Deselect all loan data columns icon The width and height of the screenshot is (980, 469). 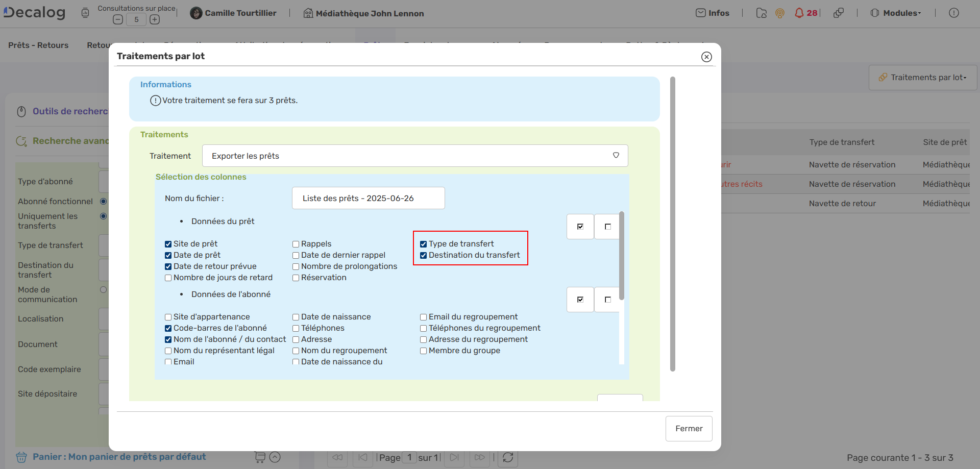click(x=607, y=227)
